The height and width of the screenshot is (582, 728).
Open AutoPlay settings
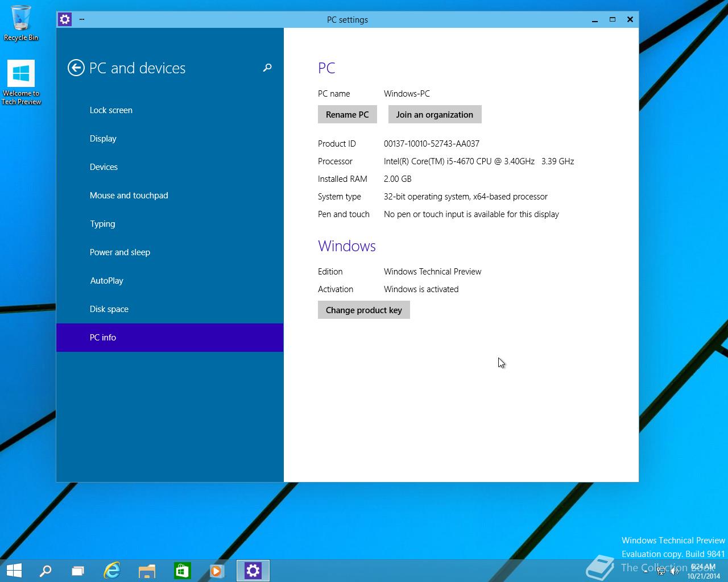pyautogui.click(x=169, y=281)
